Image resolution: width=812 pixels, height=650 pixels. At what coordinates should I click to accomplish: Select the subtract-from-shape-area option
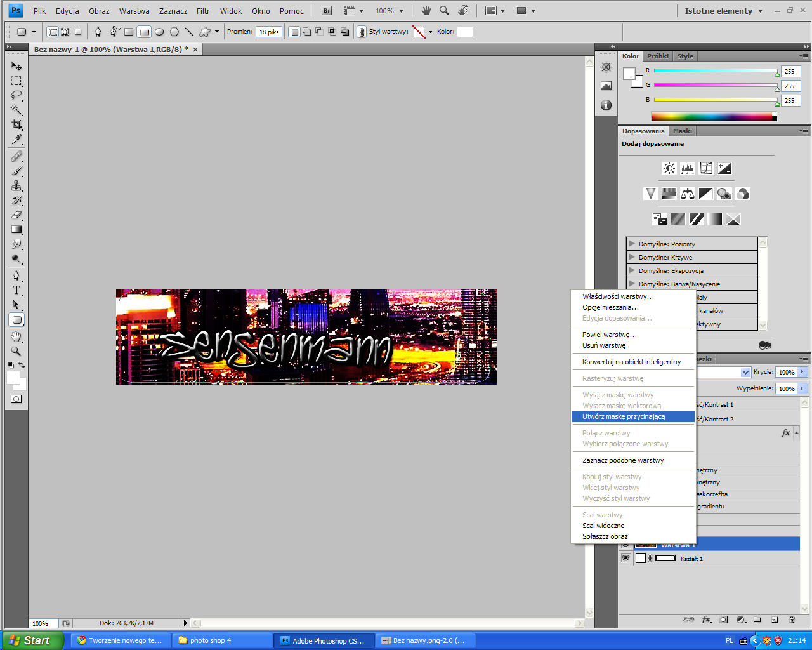319,32
